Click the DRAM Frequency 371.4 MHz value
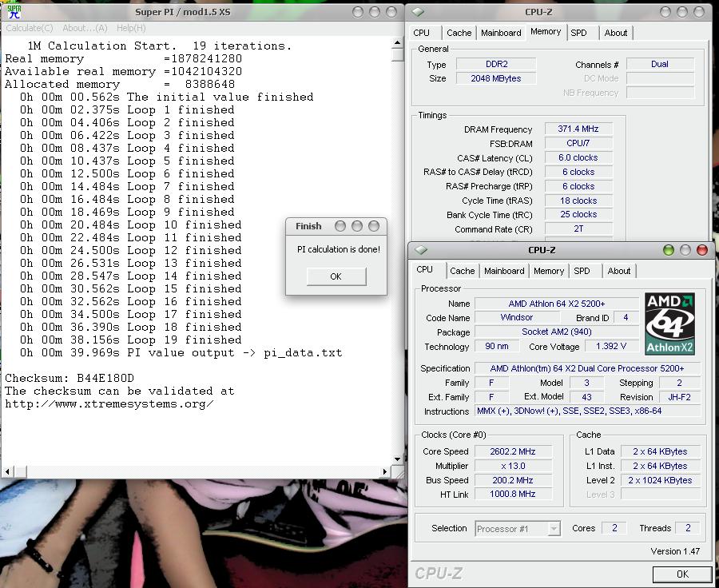The height and width of the screenshot is (588, 719). point(578,129)
